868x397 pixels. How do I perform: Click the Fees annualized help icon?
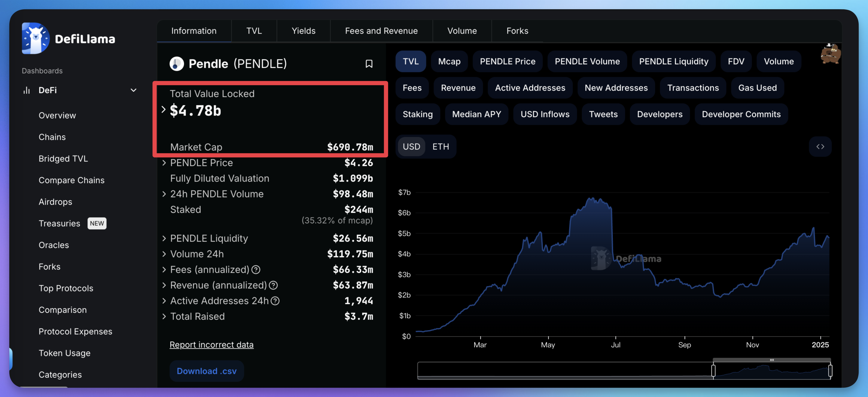click(256, 269)
